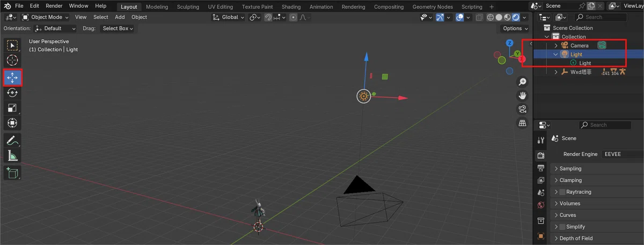Click the pan hand viewport icon

pos(522,95)
